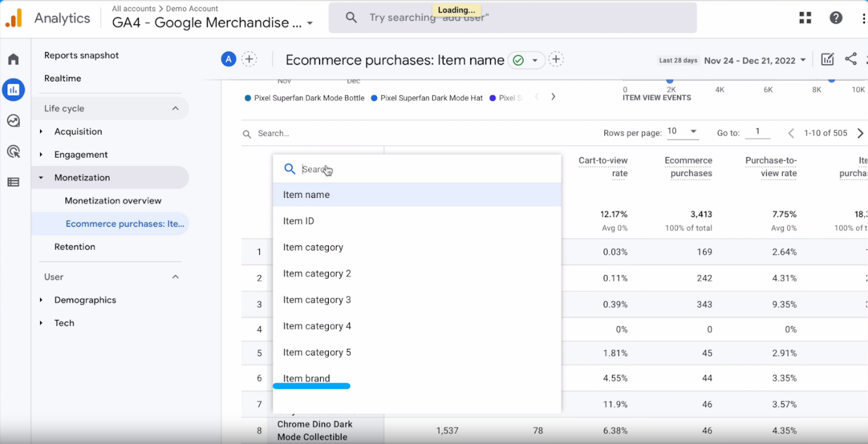Go to next page of table rows
This screenshot has width=868, height=444.
coord(860,133)
